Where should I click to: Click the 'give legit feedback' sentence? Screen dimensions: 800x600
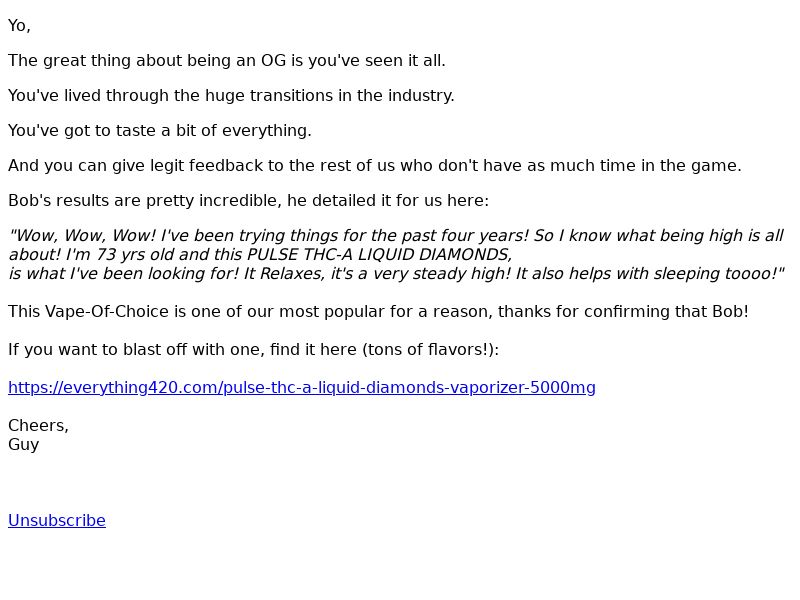[374, 166]
